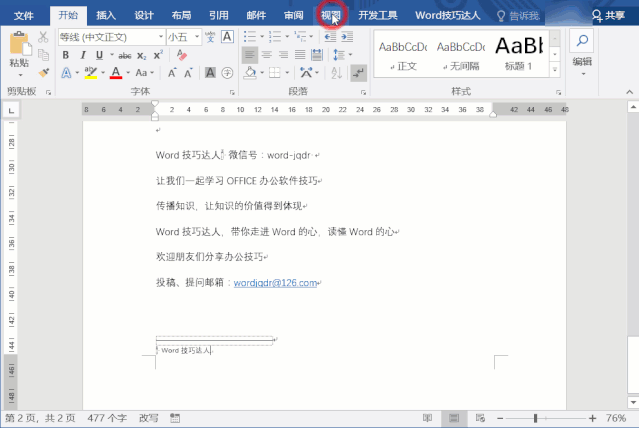639x428 pixels.
Task: Switch to Read Mode view icon
Action: [x=427, y=418]
